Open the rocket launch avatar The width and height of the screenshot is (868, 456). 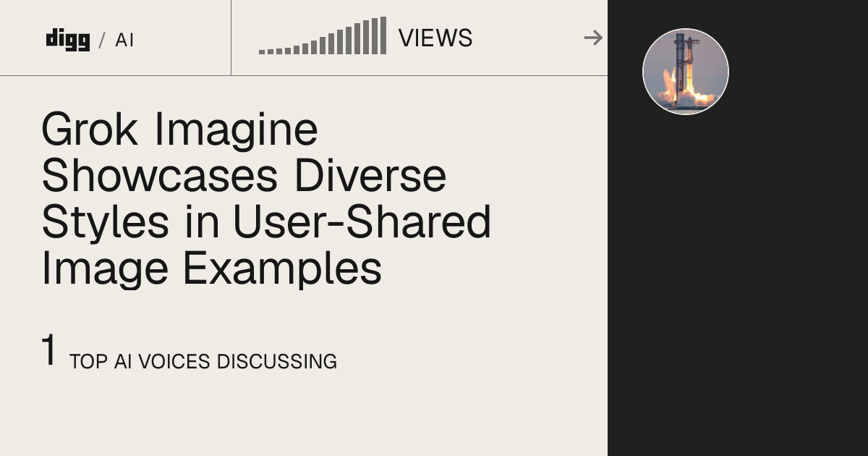686,72
